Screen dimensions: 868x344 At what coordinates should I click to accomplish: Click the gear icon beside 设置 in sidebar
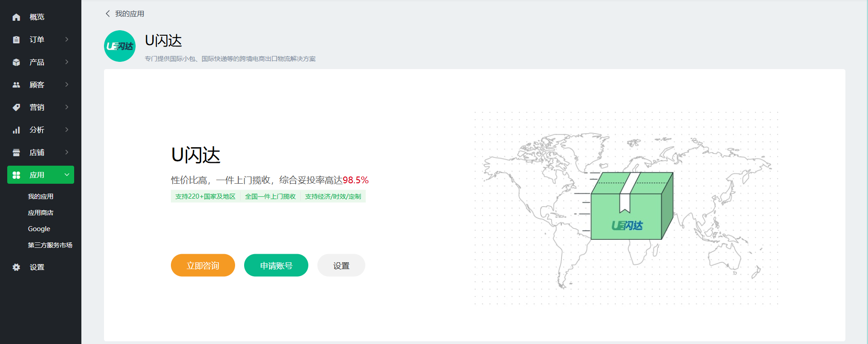coord(16,267)
